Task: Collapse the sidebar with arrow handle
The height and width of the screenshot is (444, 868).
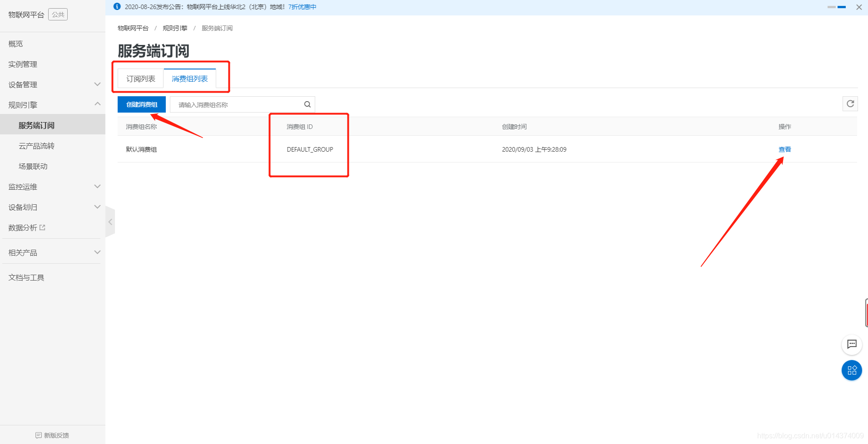Action: click(x=110, y=222)
